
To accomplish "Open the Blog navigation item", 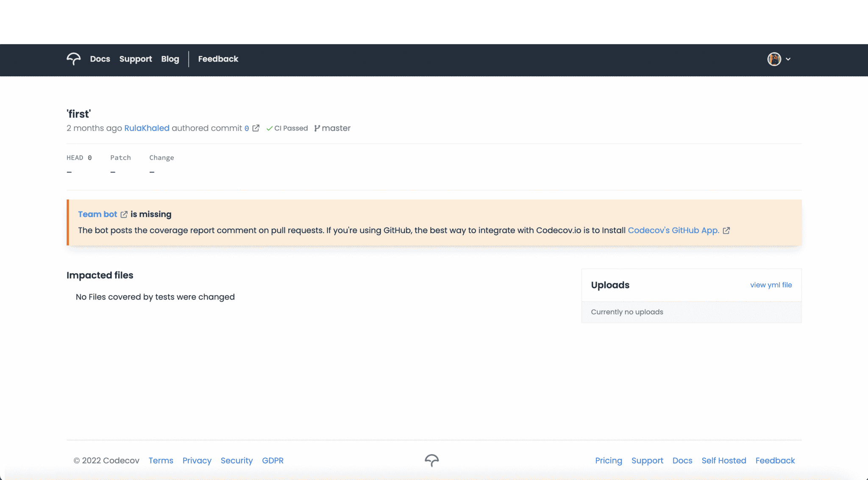I will point(170,59).
